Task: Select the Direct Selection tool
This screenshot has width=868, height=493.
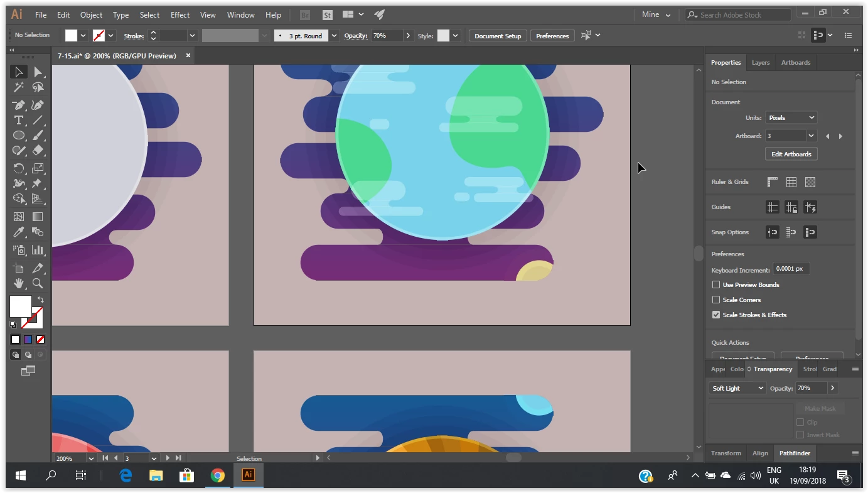Action: click(38, 72)
